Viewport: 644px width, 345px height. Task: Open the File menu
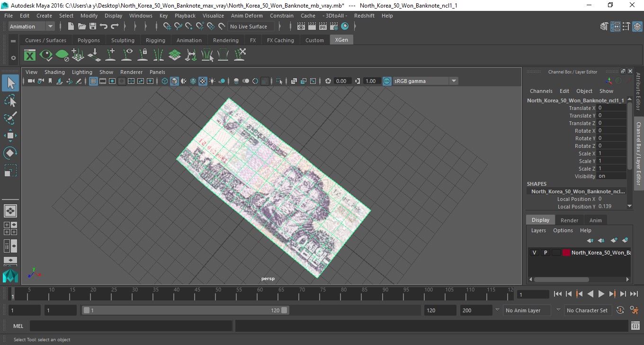[x=9, y=16]
